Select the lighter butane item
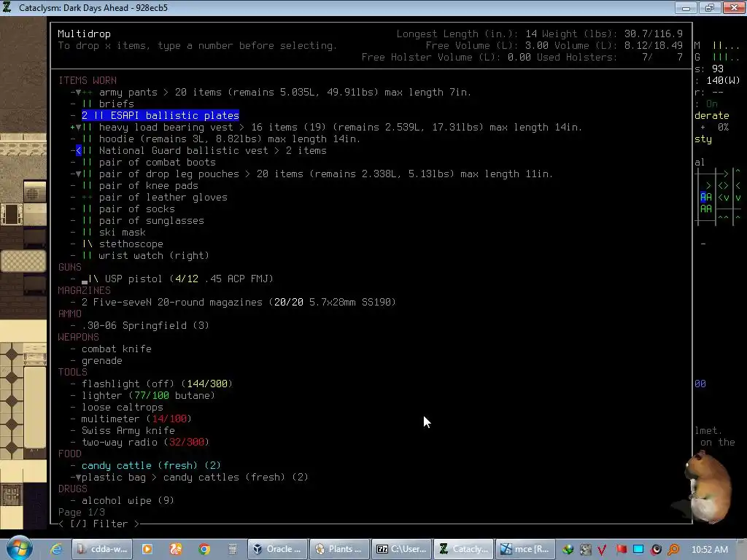This screenshot has width=747, height=560. tap(148, 396)
